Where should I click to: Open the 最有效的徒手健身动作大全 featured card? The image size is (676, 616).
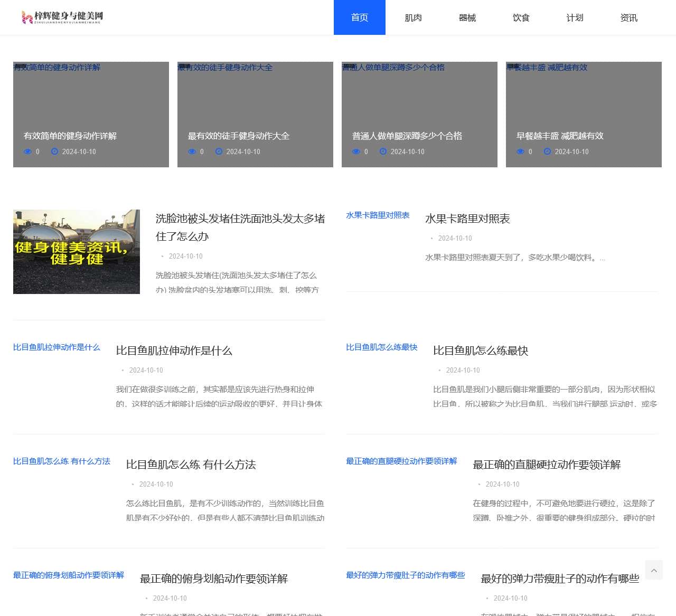(x=255, y=115)
